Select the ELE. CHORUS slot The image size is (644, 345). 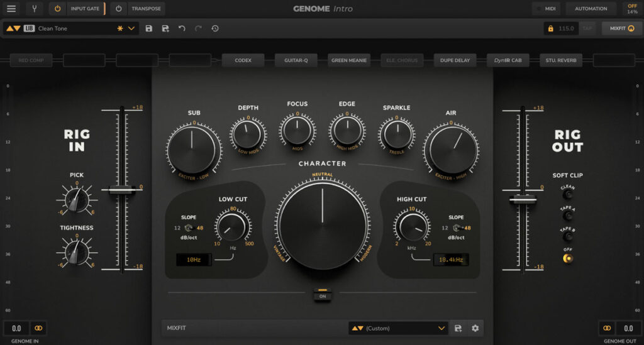402,60
